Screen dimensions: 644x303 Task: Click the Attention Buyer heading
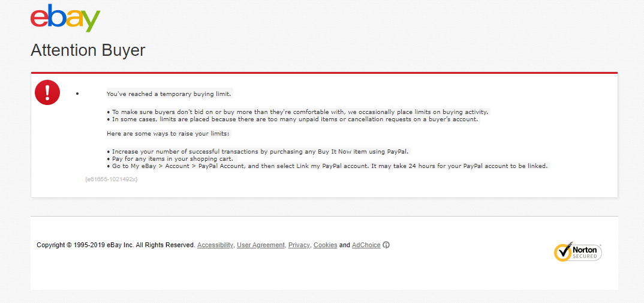tap(88, 50)
